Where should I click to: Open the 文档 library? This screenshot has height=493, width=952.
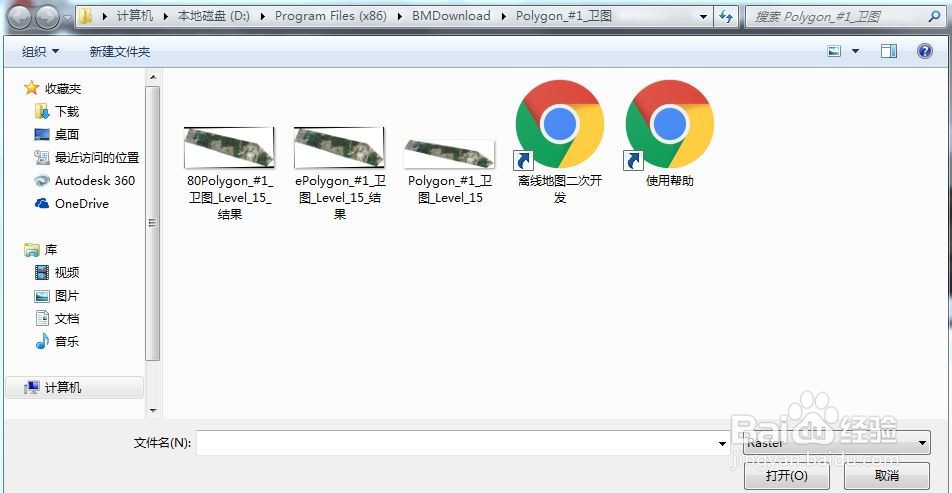[67, 319]
